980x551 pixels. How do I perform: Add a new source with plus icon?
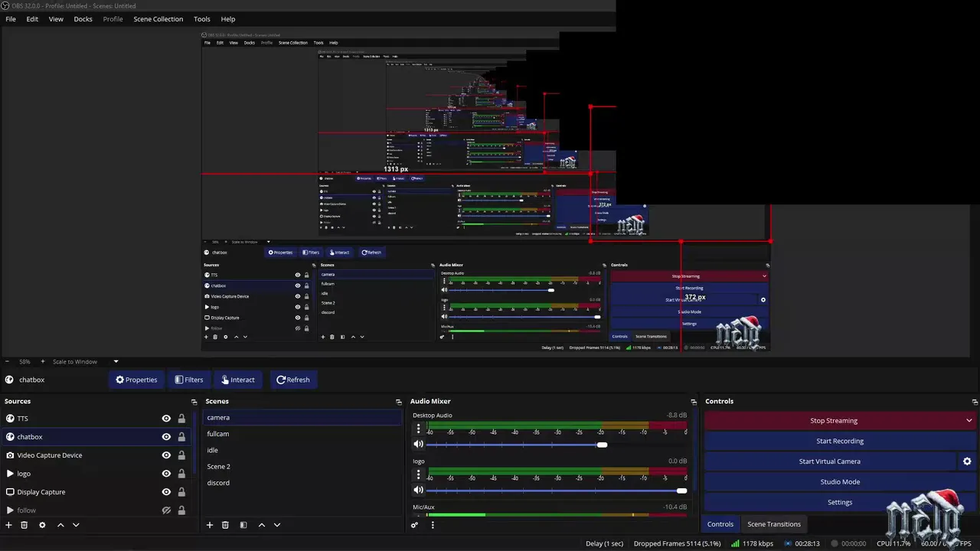[x=9, y=525]
